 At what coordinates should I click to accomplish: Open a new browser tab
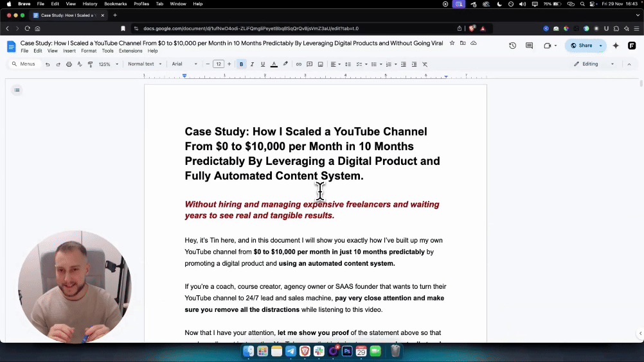pyautogui.click(x=115, y=15)
